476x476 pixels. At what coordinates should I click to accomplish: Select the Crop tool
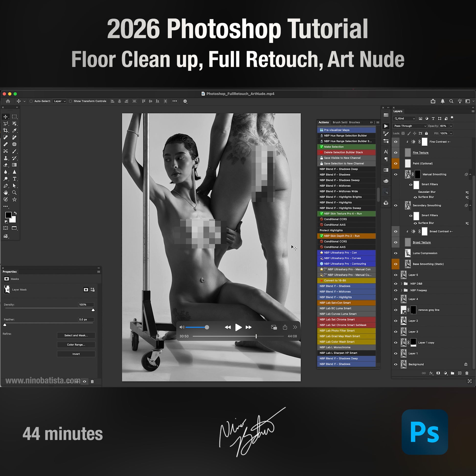[5, 130]
